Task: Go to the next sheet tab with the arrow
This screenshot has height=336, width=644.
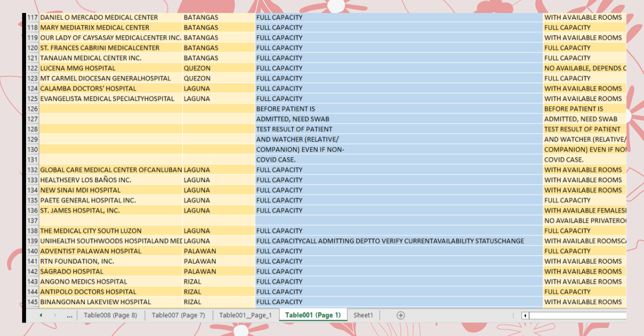Action: tap(55, 315)
